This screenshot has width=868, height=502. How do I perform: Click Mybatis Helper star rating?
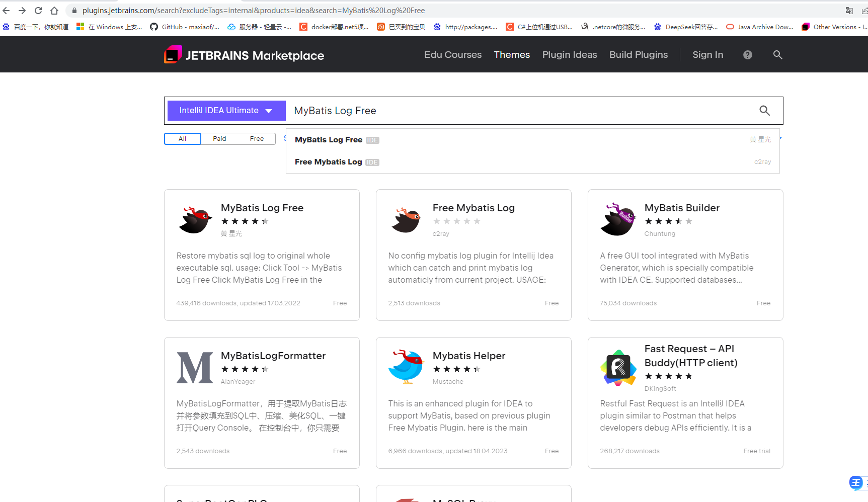click(x=456, y=369)
